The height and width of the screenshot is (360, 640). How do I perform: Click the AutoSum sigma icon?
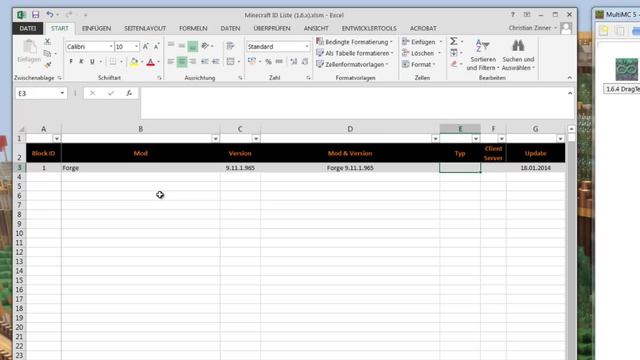[453, 41]
